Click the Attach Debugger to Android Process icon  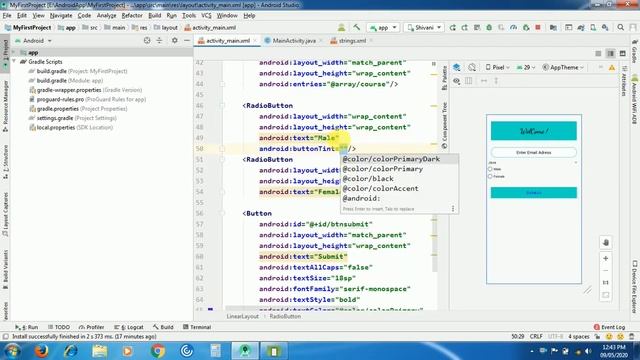tap(526, 27)
